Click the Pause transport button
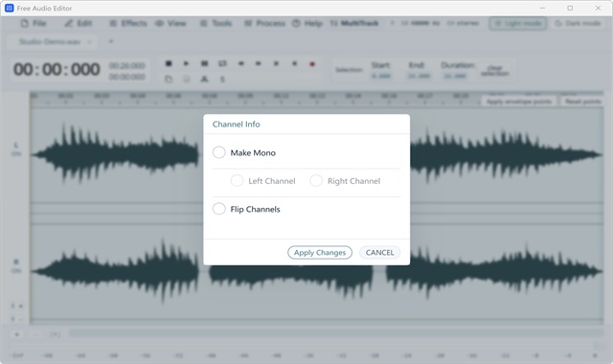The width and height of the screenshot is (613, 364). (x=204, y=63)
